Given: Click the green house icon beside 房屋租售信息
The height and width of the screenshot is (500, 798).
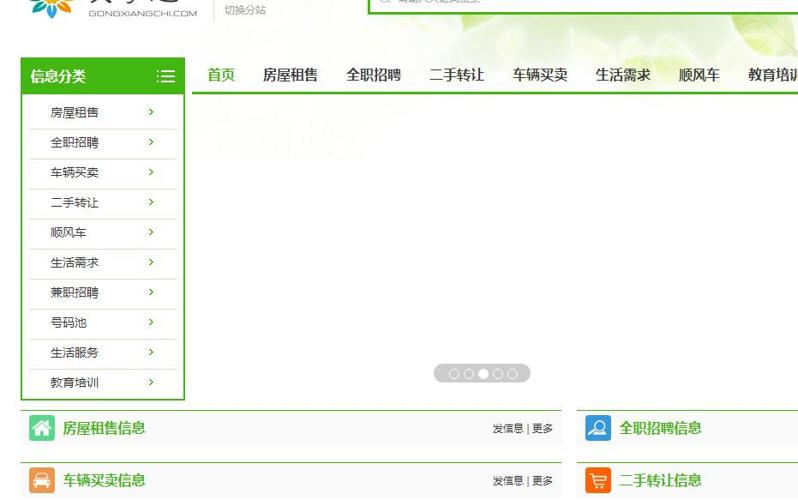Looking at the screenshot, I should click(42, 428).
